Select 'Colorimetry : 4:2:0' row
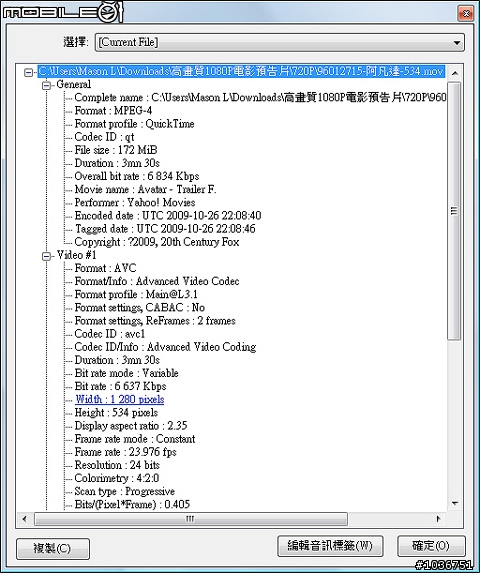This screenshot has width=480, height=573. (117, 478)
